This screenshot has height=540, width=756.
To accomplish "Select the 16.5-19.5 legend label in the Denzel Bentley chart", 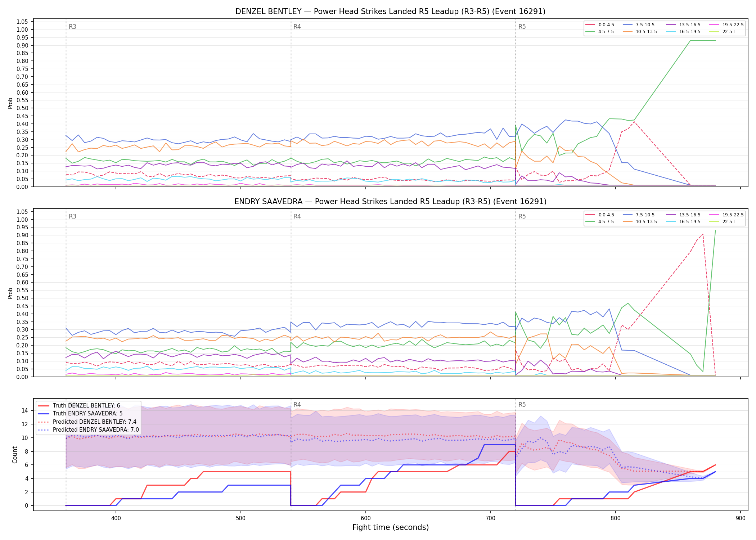I will point(690,32).
